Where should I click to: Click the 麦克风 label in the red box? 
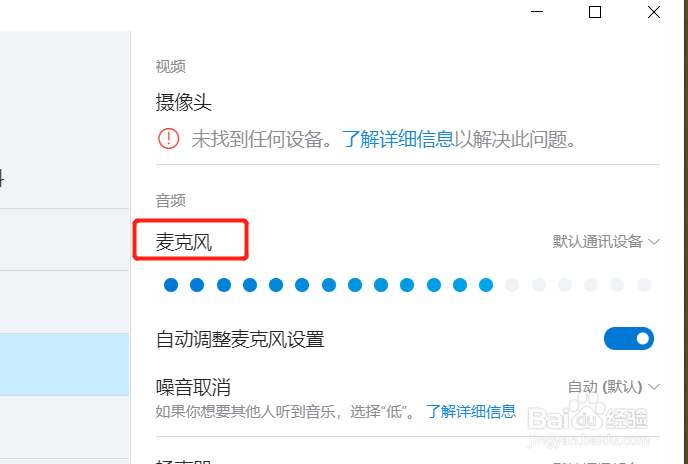point(184,242)
